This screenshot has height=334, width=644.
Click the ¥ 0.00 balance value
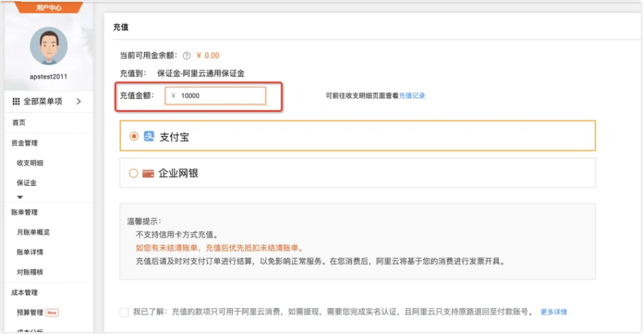[208, 56]
